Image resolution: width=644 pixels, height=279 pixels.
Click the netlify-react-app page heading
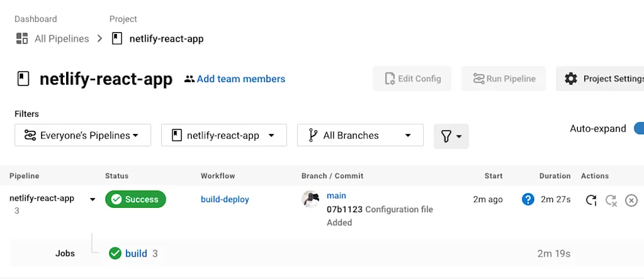click(106, 79)
